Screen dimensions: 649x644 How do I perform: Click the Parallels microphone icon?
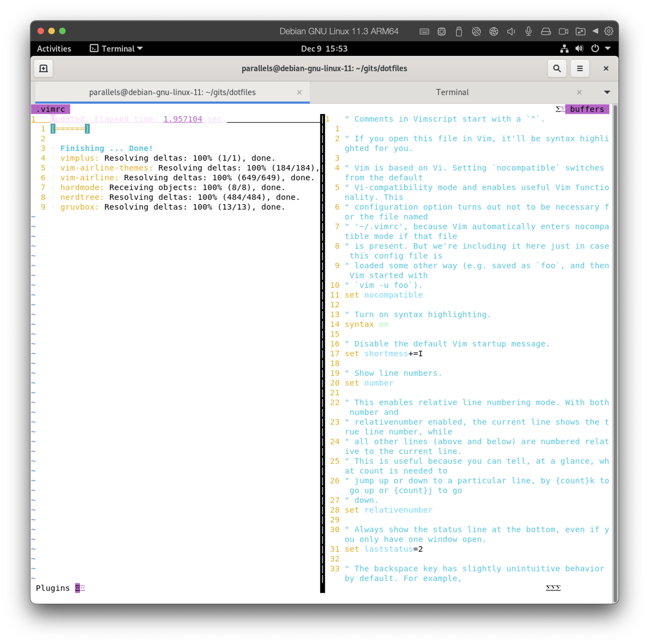pyautogui.click(x=529, y=31)
